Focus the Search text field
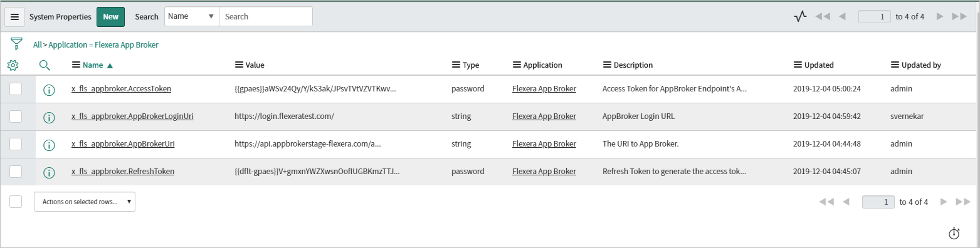Image resolution: width=980 pixels, height=248 pixels. point(266,16)
